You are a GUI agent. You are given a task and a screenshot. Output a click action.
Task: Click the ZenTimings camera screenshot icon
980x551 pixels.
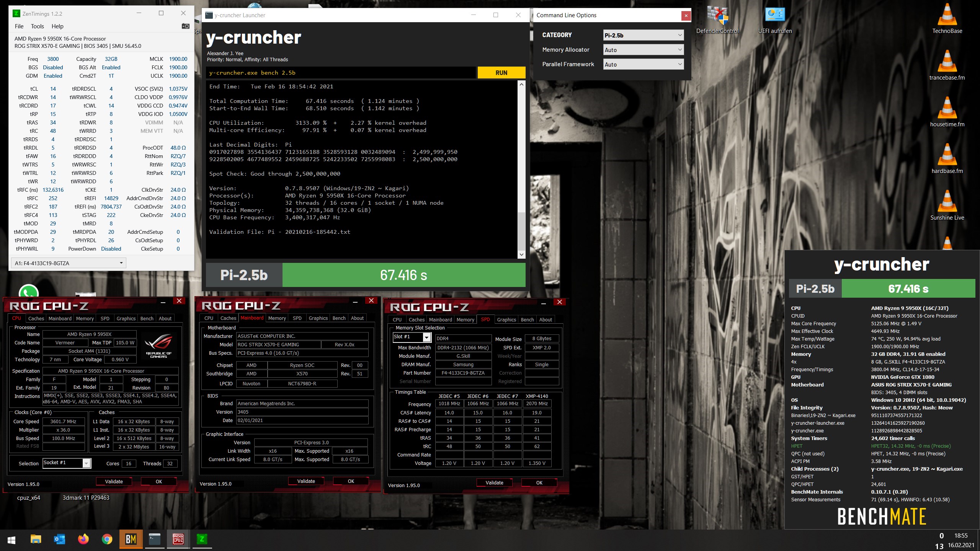(185, 26)
